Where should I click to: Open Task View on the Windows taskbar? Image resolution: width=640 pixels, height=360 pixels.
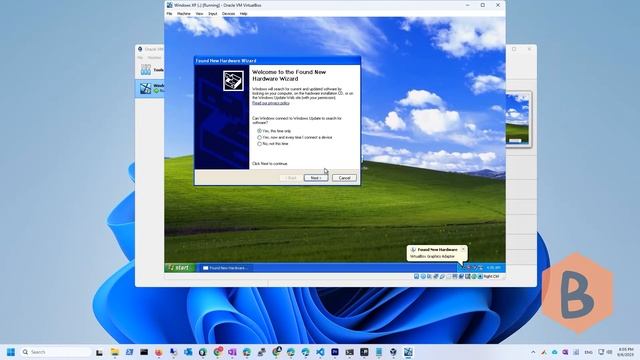(99, 352)
